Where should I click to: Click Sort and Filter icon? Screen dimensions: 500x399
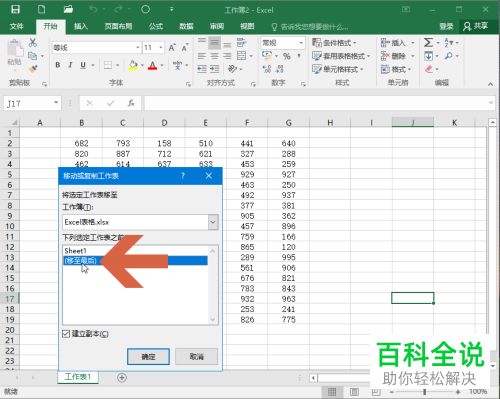(x=448, y=42)
